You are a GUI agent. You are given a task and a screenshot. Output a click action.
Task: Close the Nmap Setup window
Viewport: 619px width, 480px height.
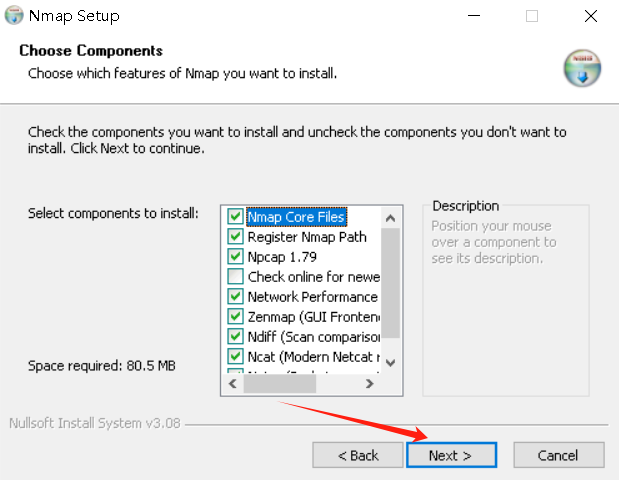click(591, 16)
